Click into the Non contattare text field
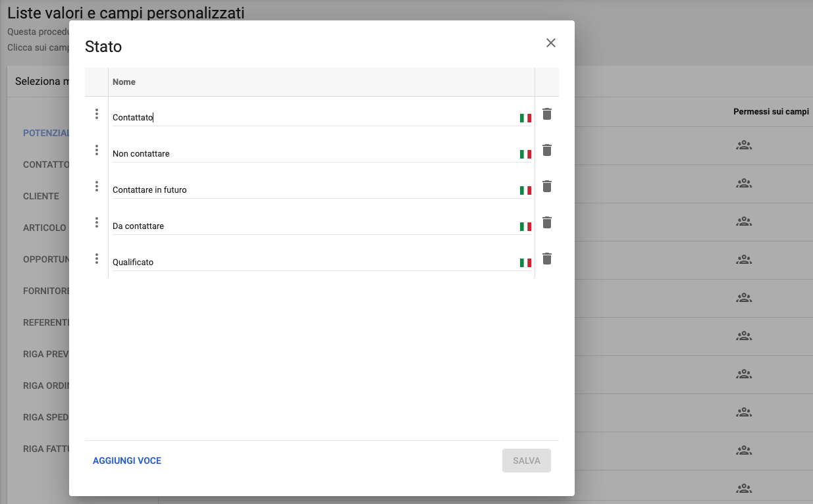Screen dimensions: 813x504 (313, 154)
